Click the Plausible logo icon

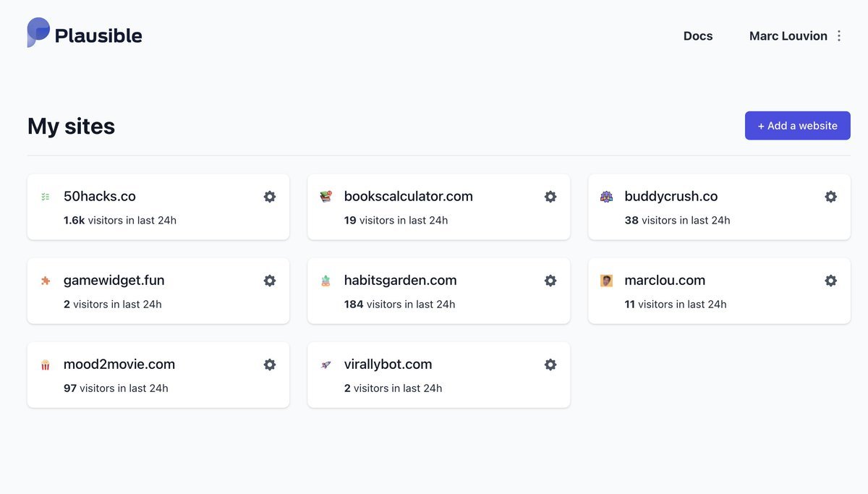38,33
